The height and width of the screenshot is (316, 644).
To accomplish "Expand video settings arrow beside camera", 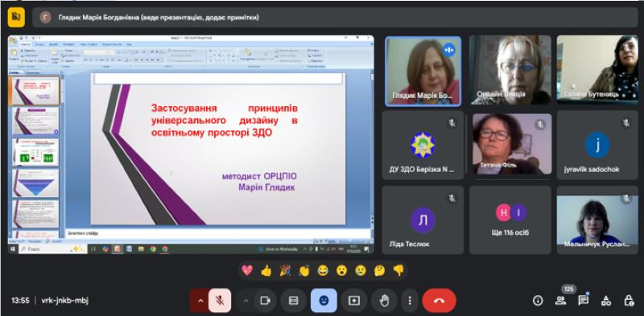I will [x=246, y=301].
